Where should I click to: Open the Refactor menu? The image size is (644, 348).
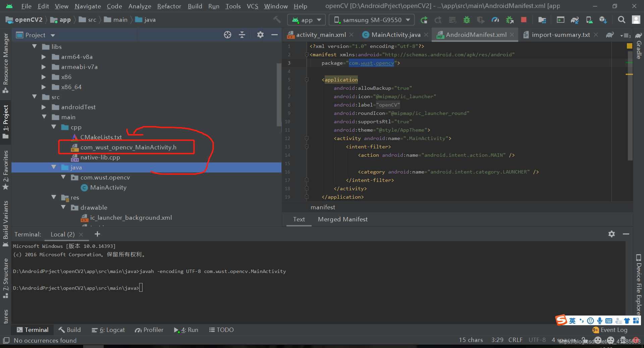(169, 6)
